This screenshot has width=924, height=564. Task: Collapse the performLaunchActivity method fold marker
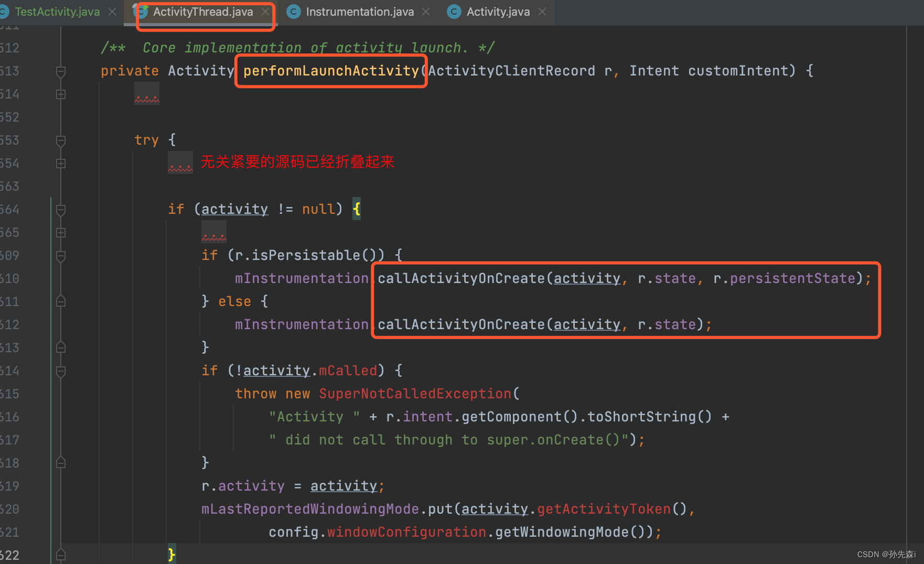61,71
